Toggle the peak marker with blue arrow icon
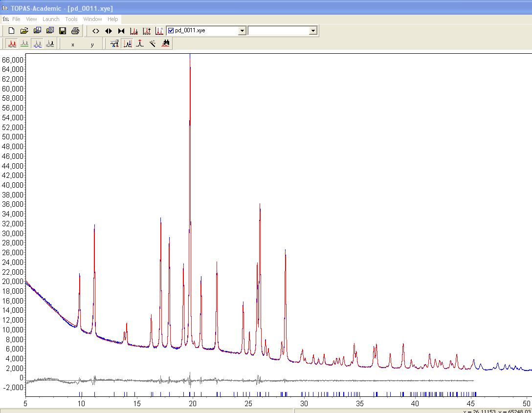This screenshot has width=532, height=413. point(128,43)
